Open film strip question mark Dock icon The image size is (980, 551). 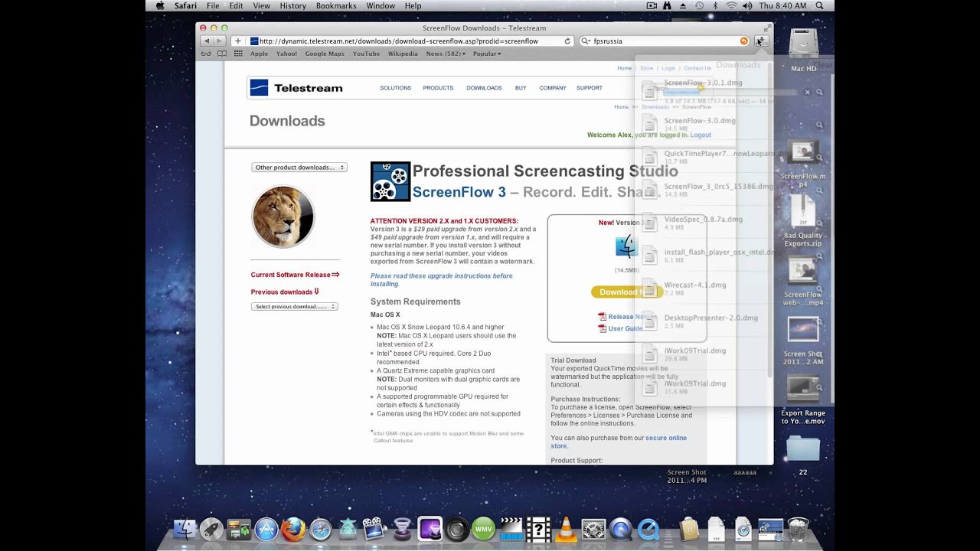click(x=538, y=530)
